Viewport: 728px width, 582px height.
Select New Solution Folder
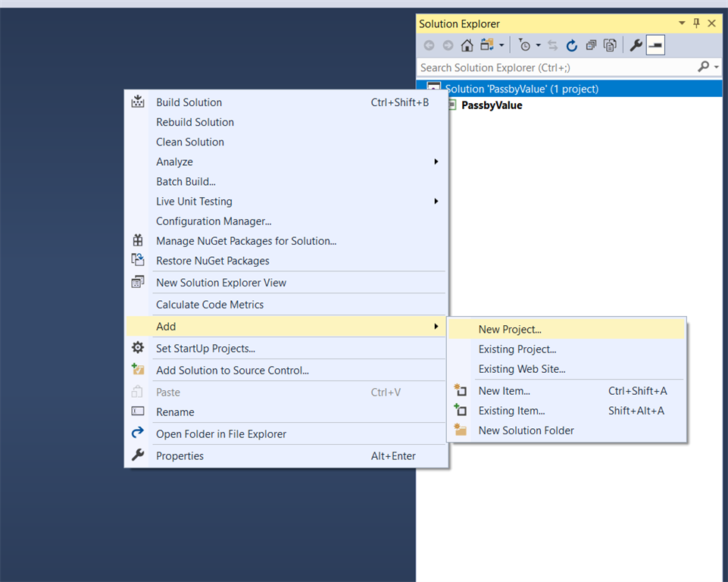coord(567,430)
